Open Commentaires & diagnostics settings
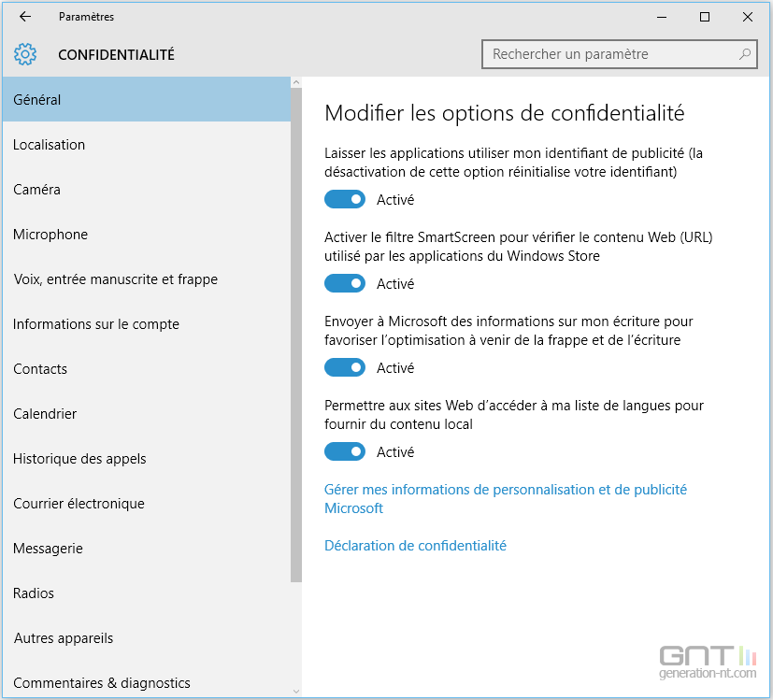 (x=96, y=683)
